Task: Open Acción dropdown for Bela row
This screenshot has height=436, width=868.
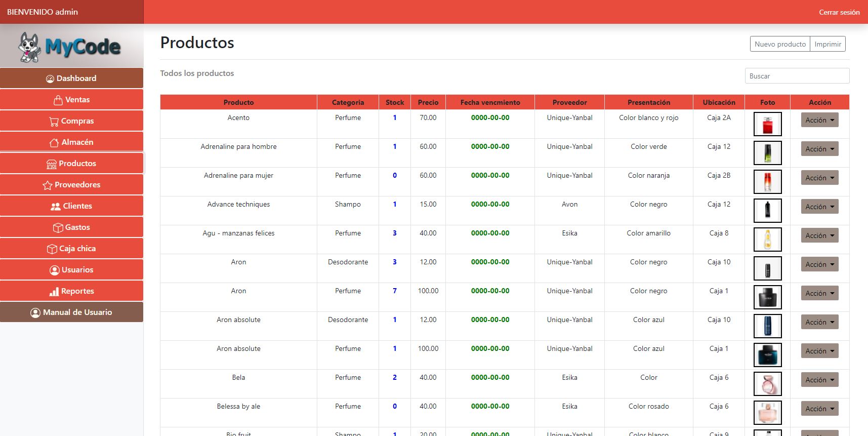Action: (x=819, y=380)
